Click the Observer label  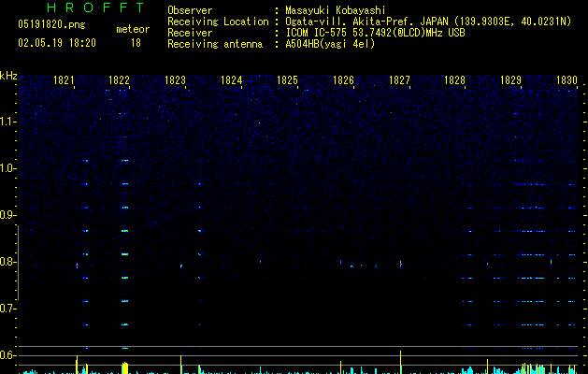190,10
